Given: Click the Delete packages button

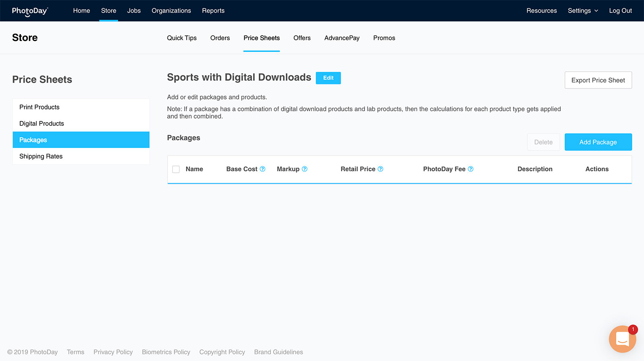Looking at the screenshot, I should tap(543, 142).
